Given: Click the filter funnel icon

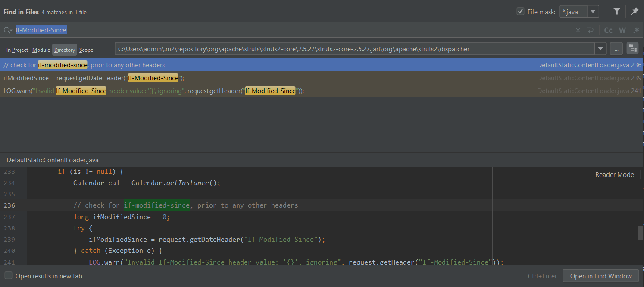Looking at the screenshot, I should 617,12.
